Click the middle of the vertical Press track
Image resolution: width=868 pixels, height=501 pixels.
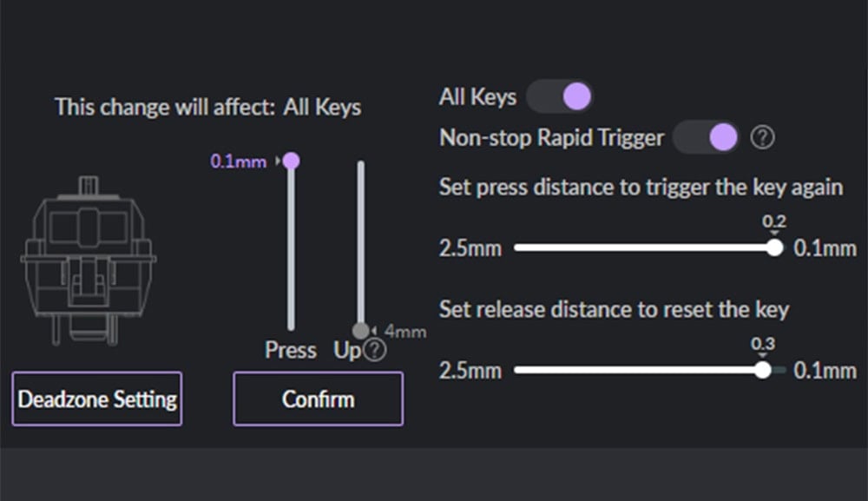click(291, 246)
